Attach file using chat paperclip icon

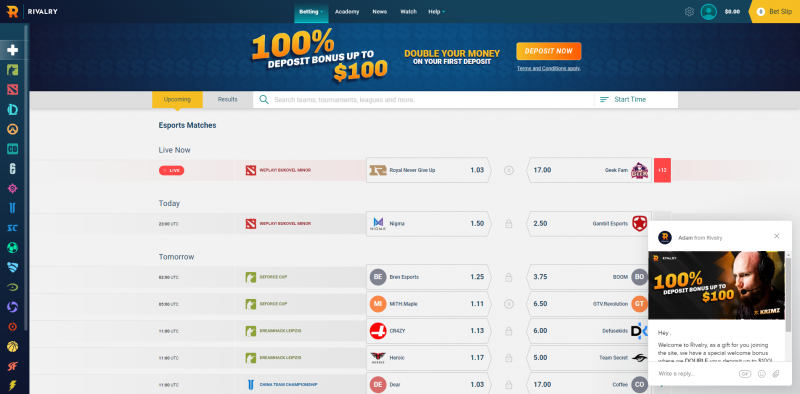776,374
